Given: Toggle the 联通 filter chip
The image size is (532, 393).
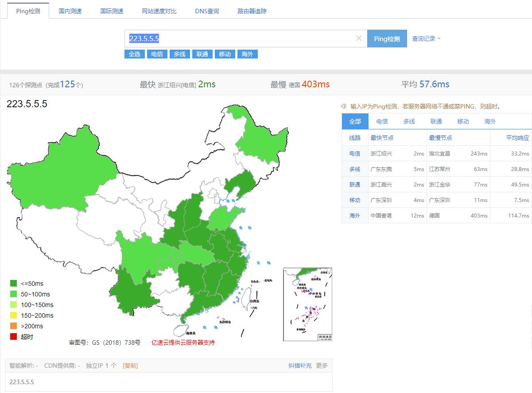Looking at the screenshot, I should pos(202,54).
